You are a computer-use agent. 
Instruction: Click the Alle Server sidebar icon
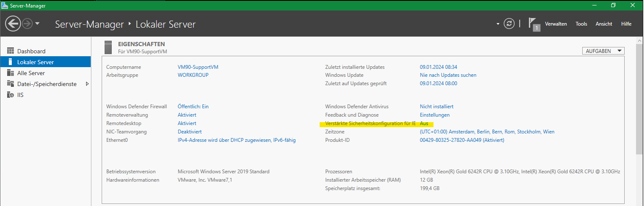point(11,73)
